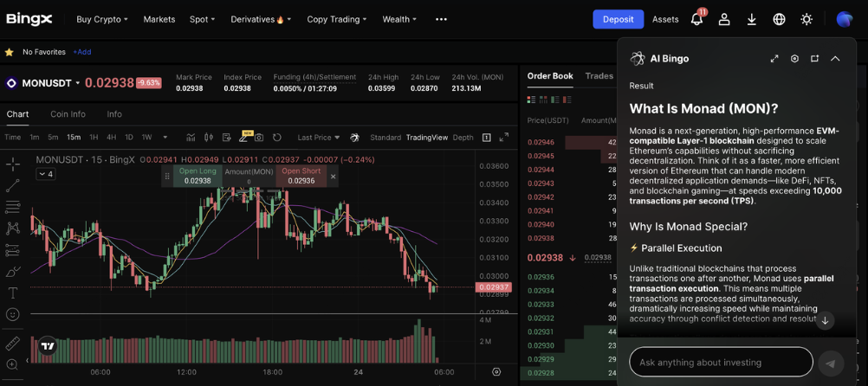Expand AI Bingo panel to fullscreen

coord(774,59)
